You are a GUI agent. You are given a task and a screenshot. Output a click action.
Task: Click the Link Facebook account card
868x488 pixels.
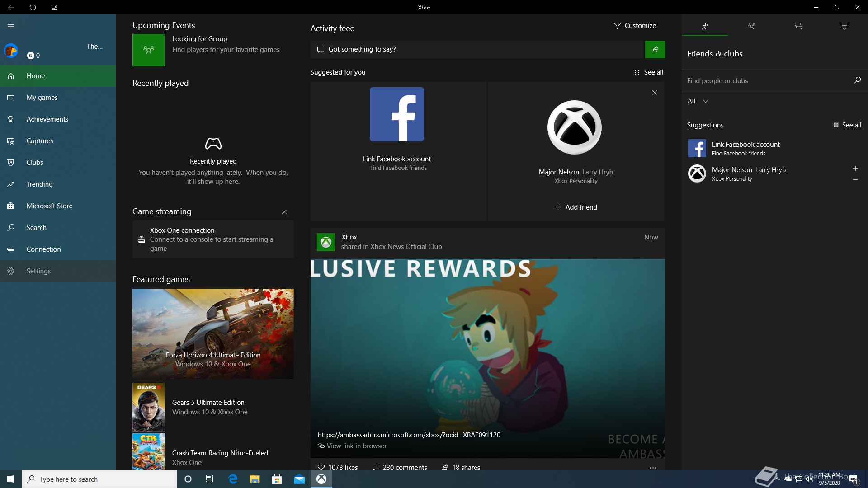click(x=398, y=151)
